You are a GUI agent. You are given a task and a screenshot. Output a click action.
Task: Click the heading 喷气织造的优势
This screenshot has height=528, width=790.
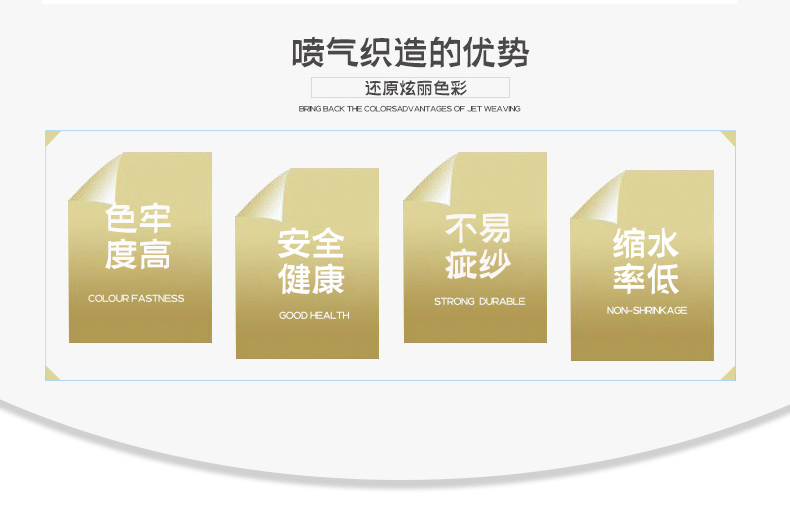tap(410, 52)
